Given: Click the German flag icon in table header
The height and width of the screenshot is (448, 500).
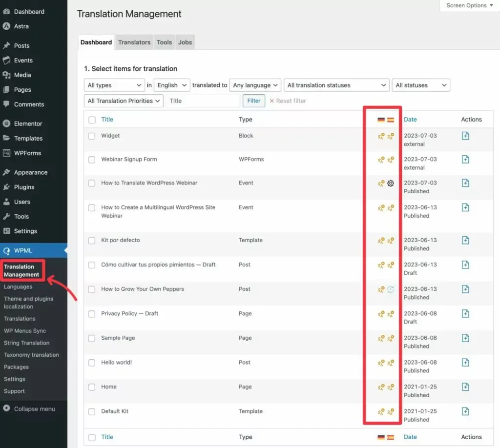Looking at the screenshot, I should click(x=381, y=120).
